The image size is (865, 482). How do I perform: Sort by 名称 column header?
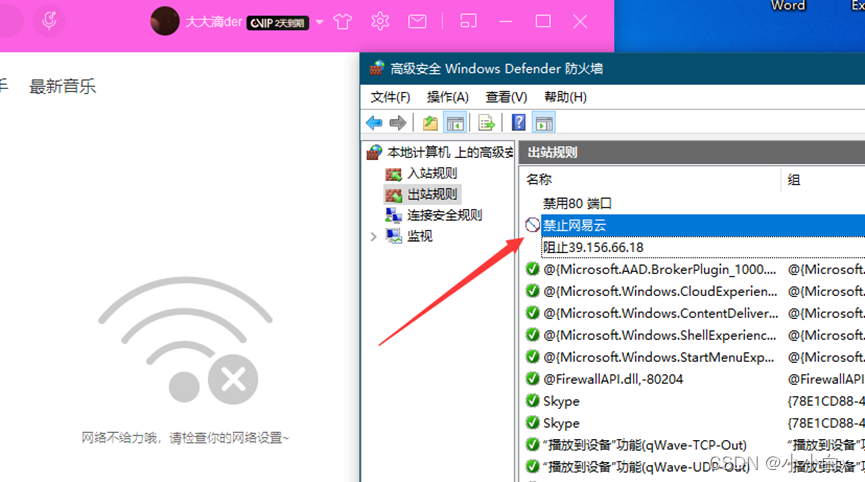pyautogui.click(x=539, y=179)
